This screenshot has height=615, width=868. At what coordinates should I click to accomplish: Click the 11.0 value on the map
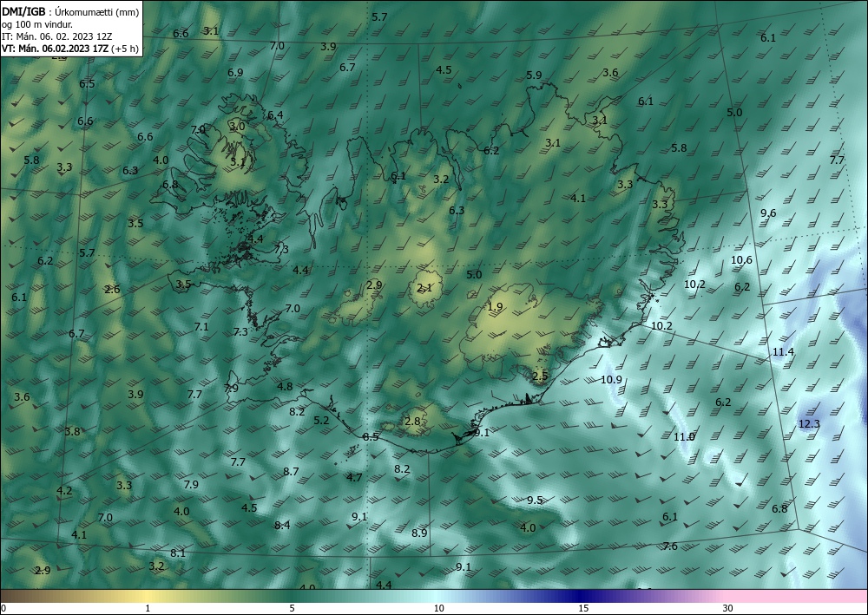click(684, 437)
